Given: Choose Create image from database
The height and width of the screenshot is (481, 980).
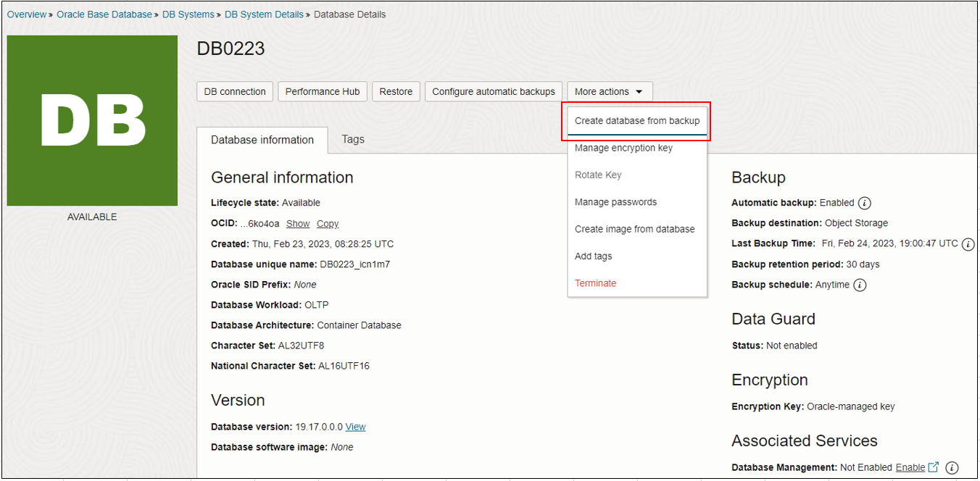Looking at the screenshot, I should coord(634,229).
